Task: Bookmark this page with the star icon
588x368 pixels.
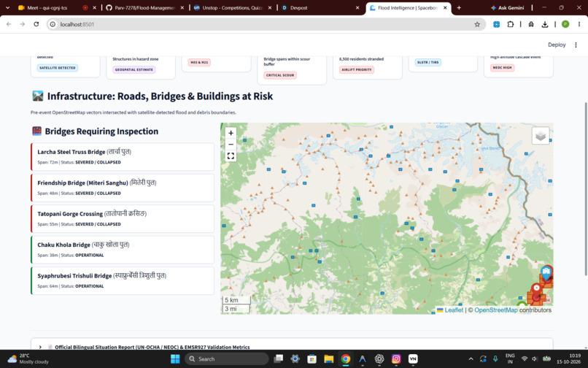Action: (477, 24)
